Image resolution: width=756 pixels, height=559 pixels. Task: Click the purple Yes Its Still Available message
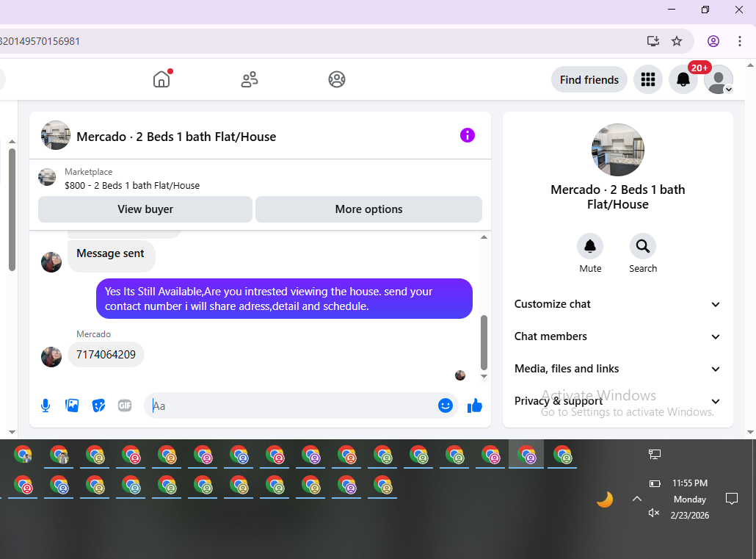click(284, 299)
